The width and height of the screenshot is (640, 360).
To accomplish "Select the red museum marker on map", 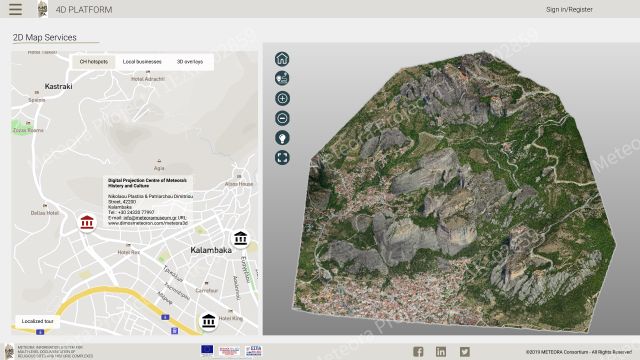I will (87, 222).
